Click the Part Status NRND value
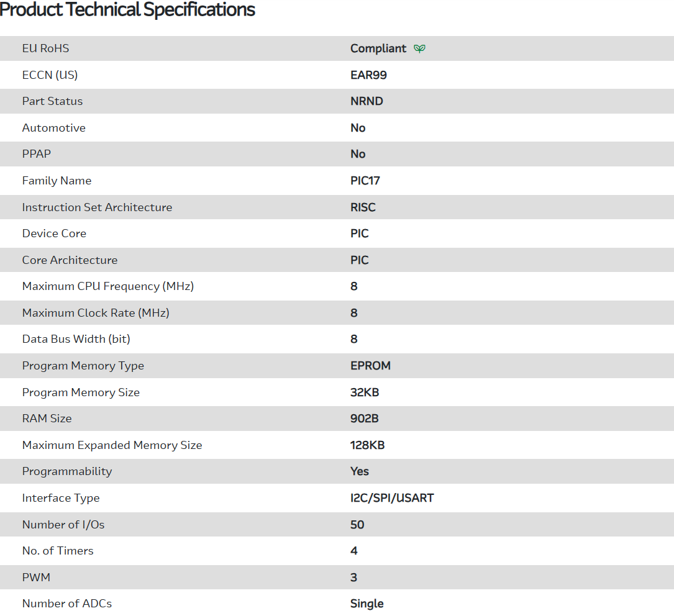Screen dimensions: 674x616 click(x=367, y=101)
